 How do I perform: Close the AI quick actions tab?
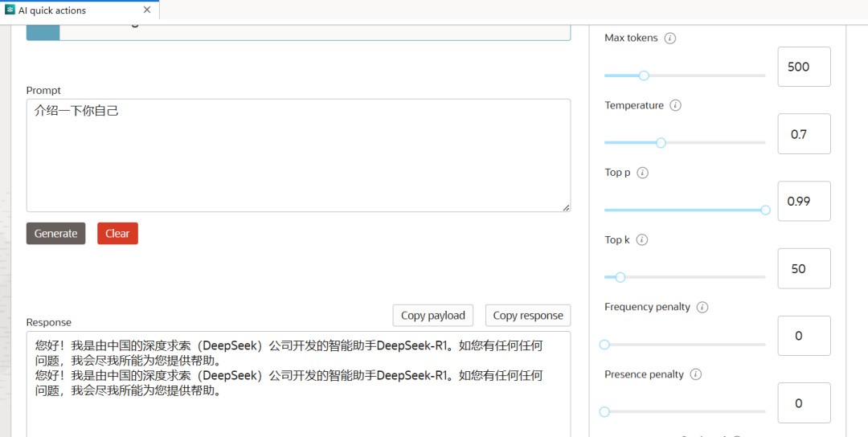[147, 10]
